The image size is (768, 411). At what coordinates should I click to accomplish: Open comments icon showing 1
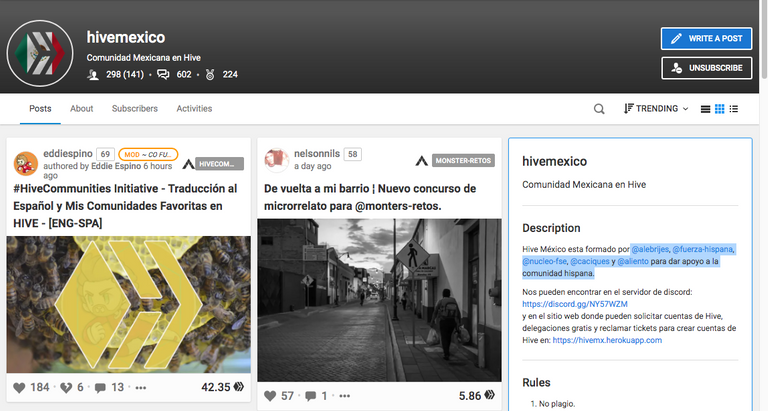pos(311,396)
